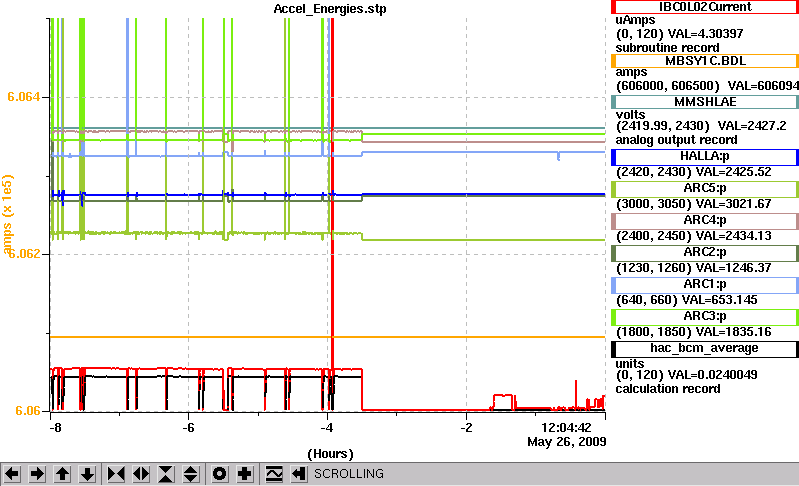Screen dimensions: 799x486
Task: Select the MMSHLAE legend entry
Action: (705, 102)
